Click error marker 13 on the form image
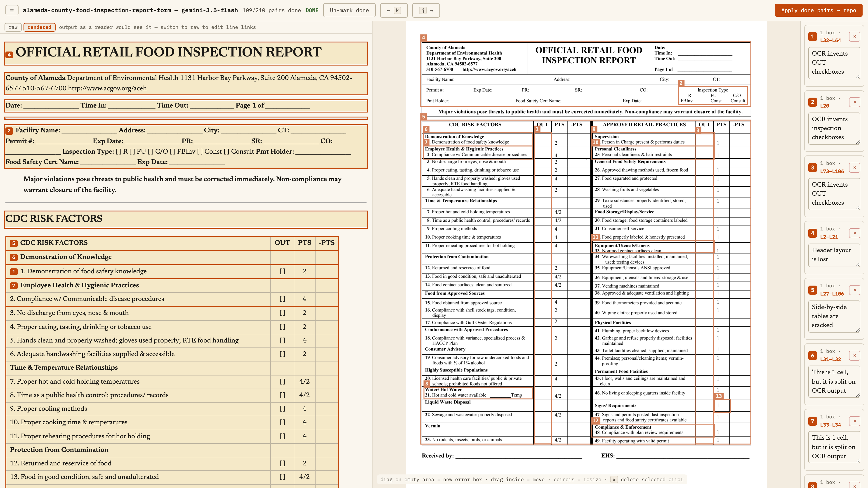 (719, 396)
